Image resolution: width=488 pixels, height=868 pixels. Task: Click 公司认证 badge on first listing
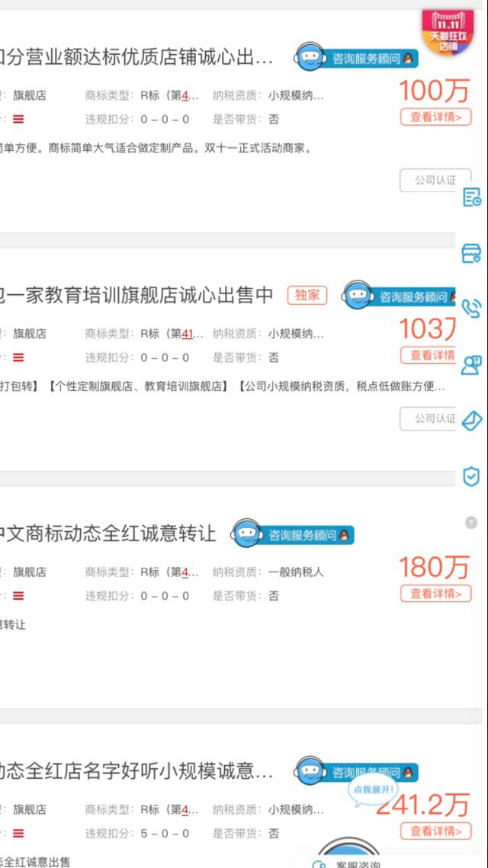pyautogui.click(x=435, y=180)
